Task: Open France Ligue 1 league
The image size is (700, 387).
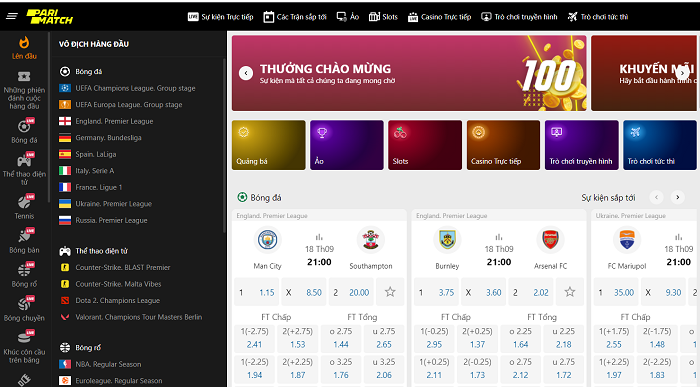Action: [x=91, y=187]
